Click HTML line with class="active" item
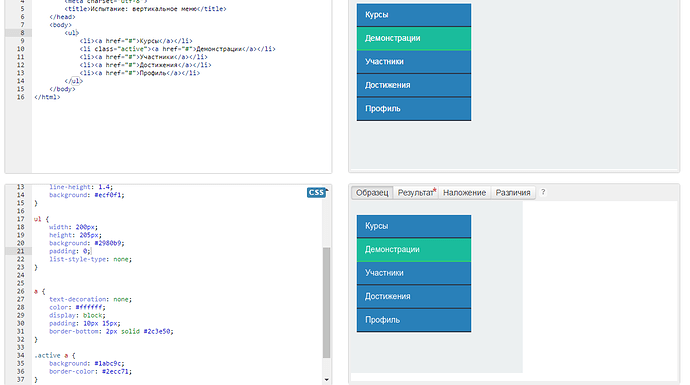The height and width of the screenshot is (385, 690). 177,49
